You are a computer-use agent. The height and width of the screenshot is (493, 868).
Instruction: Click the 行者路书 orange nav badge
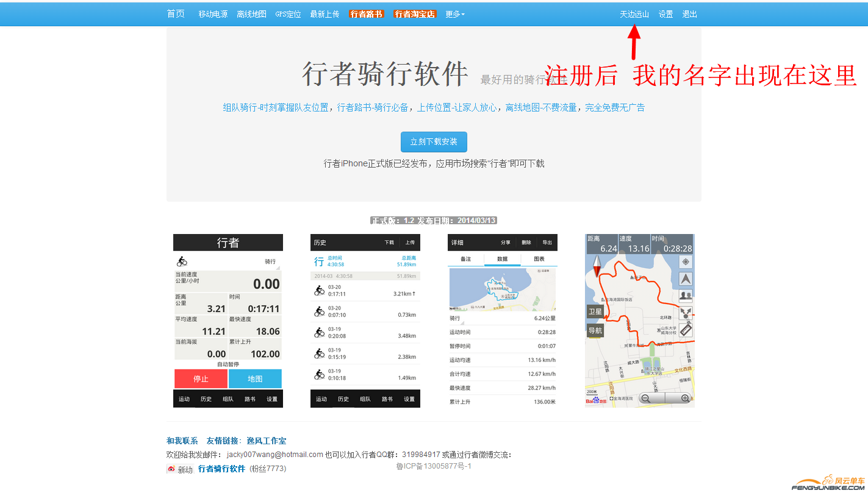[367, 14]
